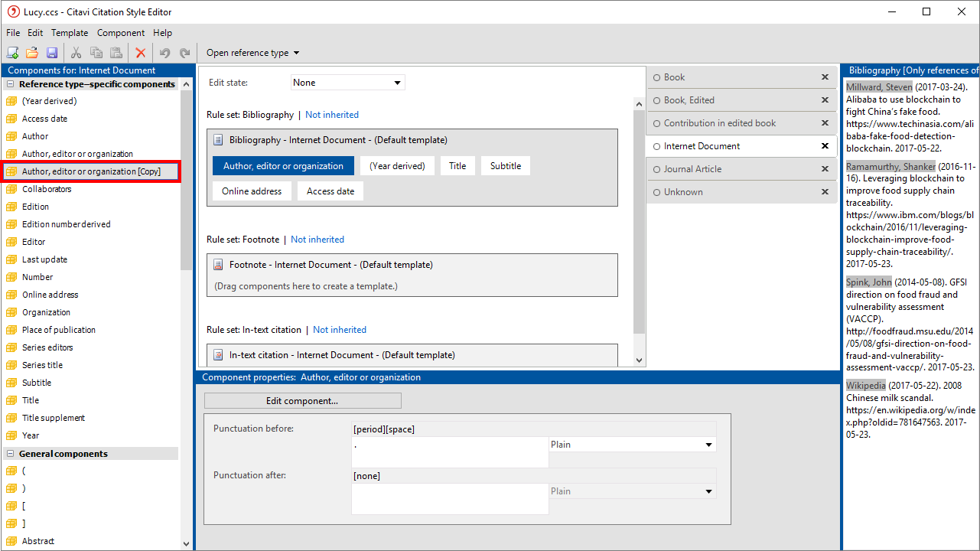Select the (Year derived) template component

(397, 166)
